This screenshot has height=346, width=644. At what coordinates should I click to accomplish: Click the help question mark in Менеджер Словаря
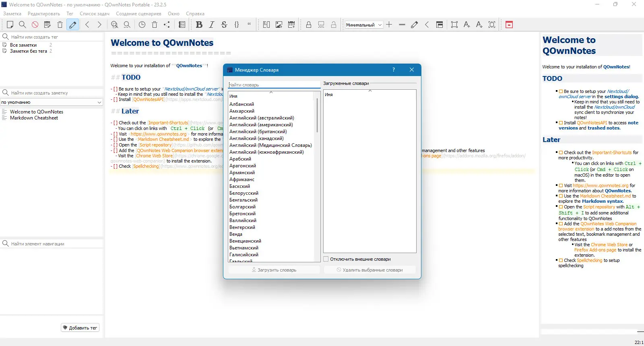tap(394, 70)
